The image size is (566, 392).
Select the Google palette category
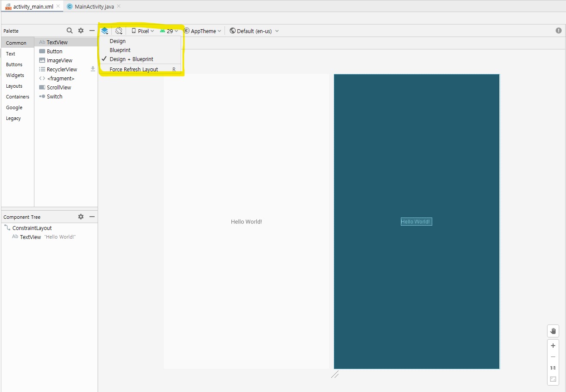pos(18,107)
